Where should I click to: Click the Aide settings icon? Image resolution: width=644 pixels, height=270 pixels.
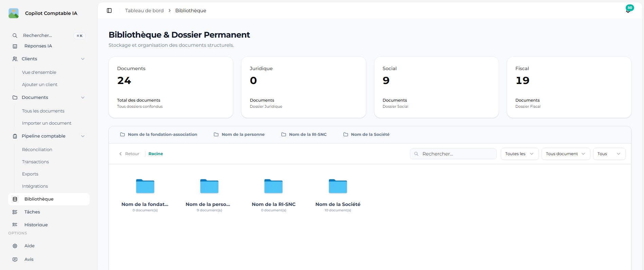point(15,246)
